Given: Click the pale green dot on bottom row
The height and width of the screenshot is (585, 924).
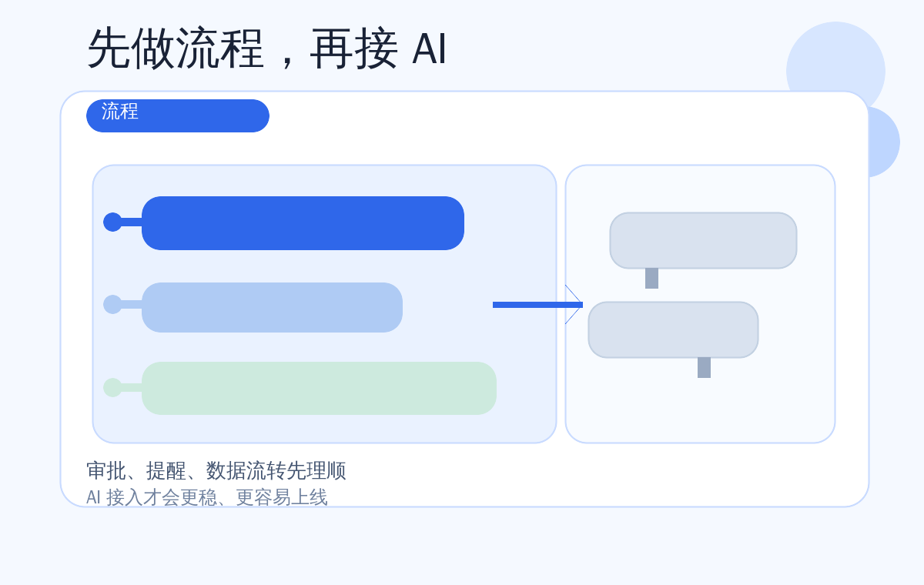Looking at the screenshot, I should 112,387.
